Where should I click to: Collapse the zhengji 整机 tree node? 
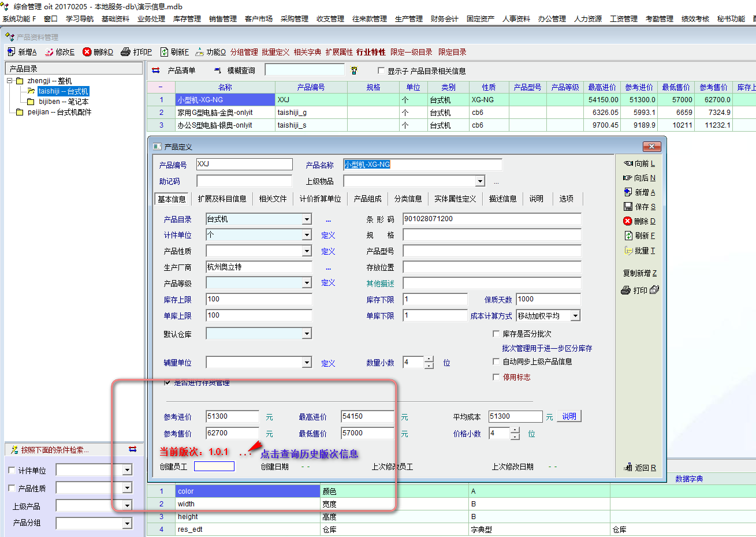[x=10, y=81]
